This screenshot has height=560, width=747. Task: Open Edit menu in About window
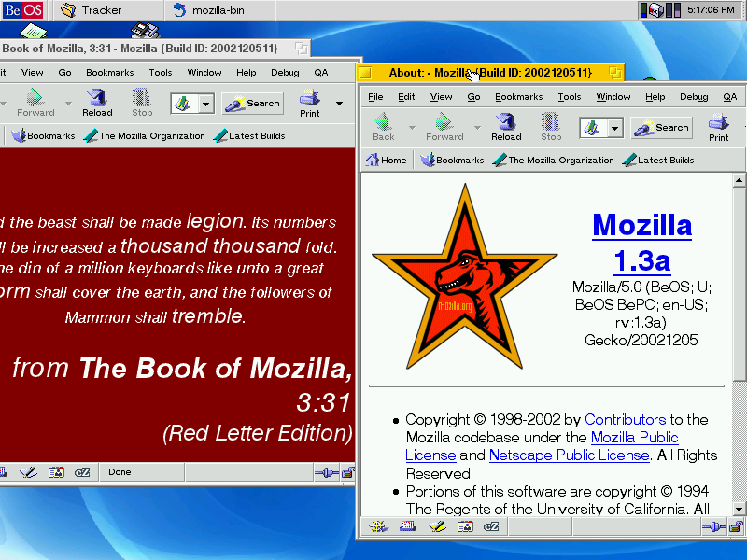406,97
